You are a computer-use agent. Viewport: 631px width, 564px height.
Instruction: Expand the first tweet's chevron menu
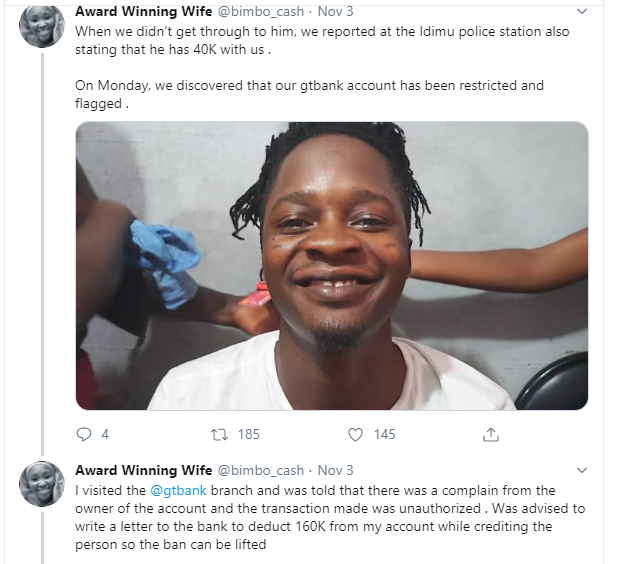tap(582, 13)
